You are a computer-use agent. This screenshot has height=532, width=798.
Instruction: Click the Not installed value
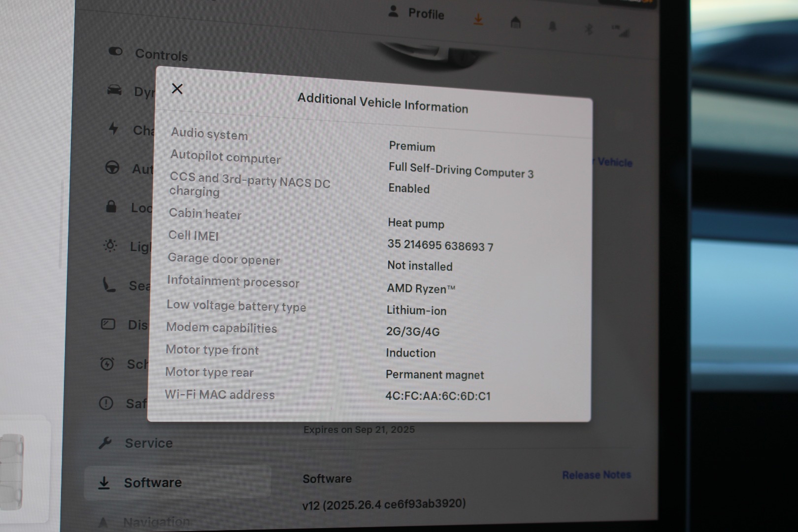pos(420,266)
